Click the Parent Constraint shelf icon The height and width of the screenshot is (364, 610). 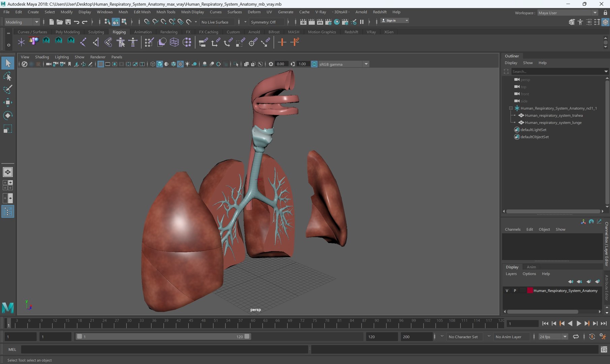click(203, 42)
